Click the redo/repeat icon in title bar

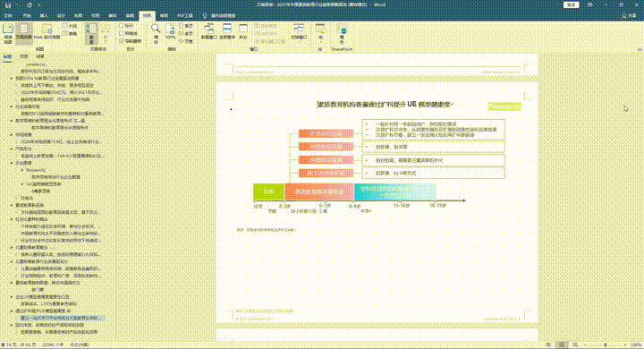tap(30, 5)
